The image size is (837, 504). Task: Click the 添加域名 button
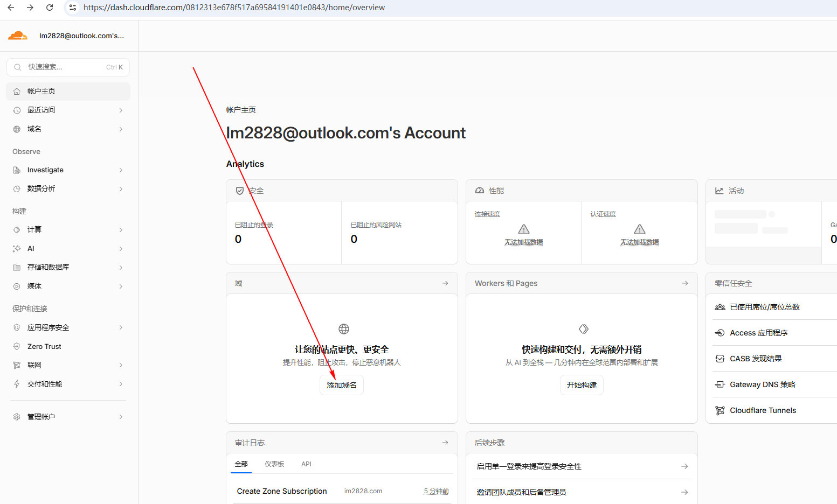(x=342, y=385)
